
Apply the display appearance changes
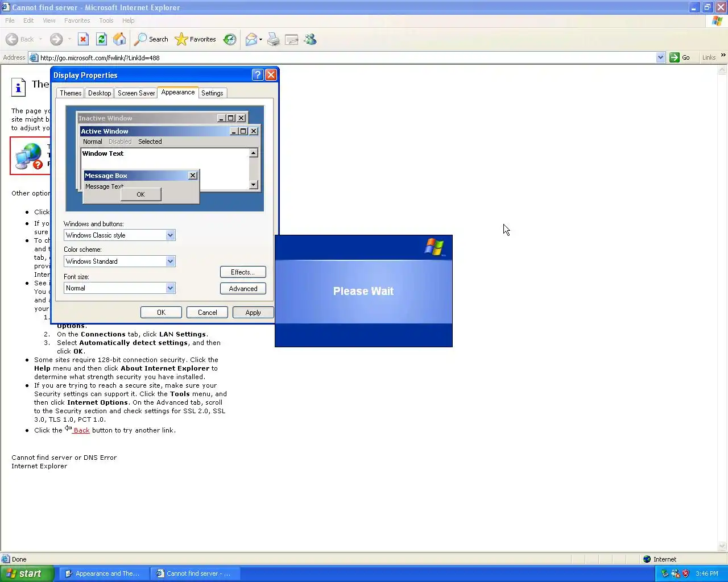coord(253,313)
